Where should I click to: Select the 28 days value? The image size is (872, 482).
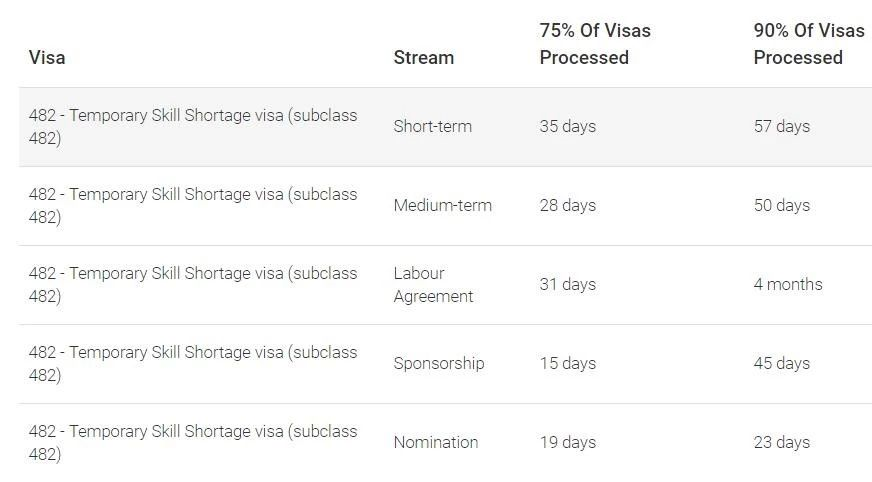(567, 206)
